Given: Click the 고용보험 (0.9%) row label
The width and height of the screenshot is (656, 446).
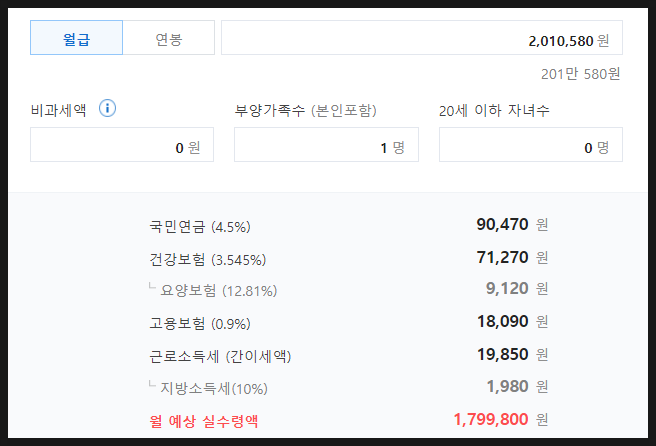Looking at the screenshot, I should 199,323.
